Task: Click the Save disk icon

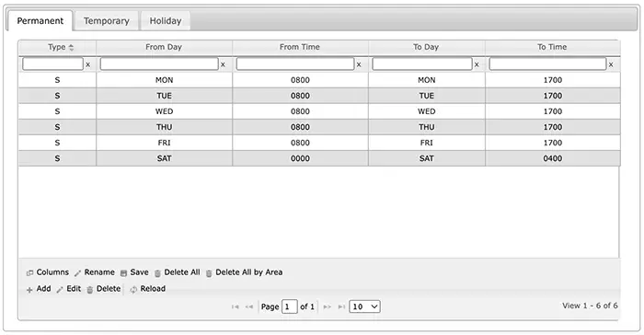Action: 123,273
